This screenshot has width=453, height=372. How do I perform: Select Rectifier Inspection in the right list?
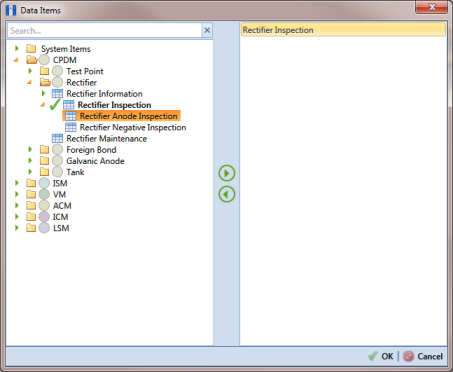click(x=343, y=30)
